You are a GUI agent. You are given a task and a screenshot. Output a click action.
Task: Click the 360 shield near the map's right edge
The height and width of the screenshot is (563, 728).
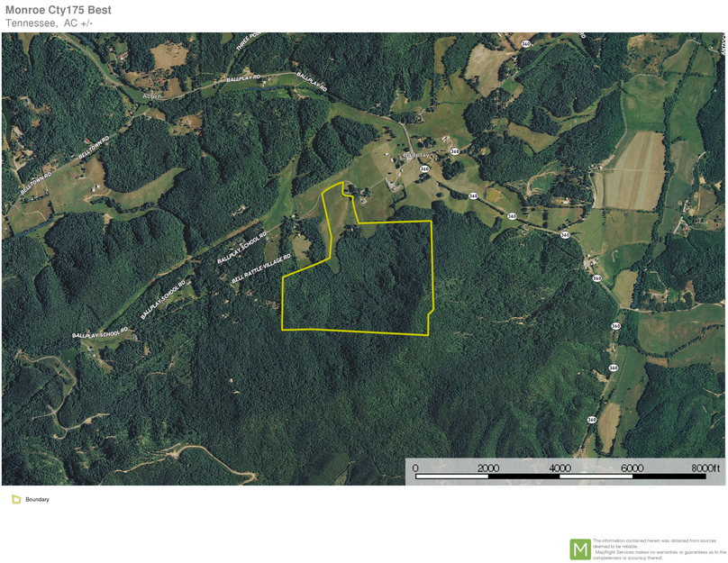(614, 368)
